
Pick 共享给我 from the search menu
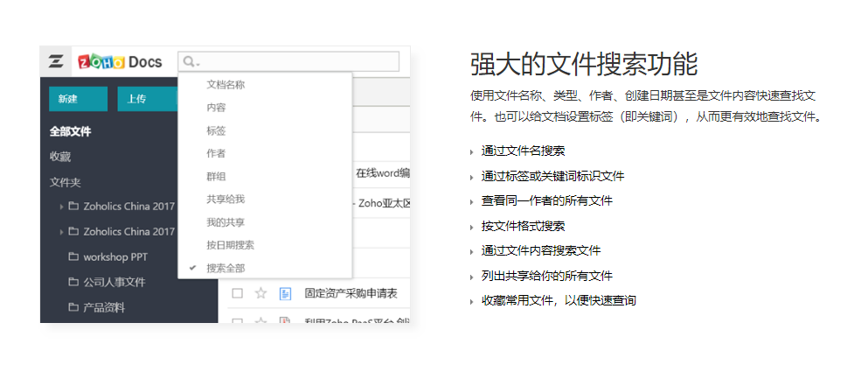click(x=226, y=200)
